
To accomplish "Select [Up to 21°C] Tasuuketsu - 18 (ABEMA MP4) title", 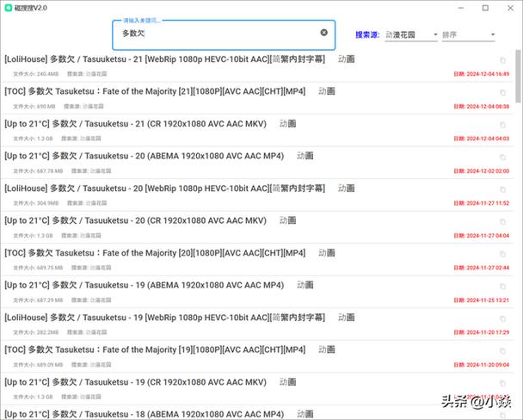I will coord(145,414).
